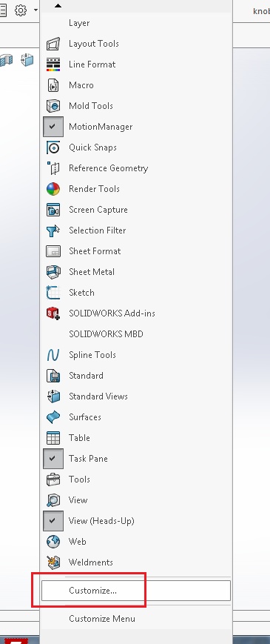Click the Weldments toolbar icon
270x644 pixels.
[x=53, y=562]
